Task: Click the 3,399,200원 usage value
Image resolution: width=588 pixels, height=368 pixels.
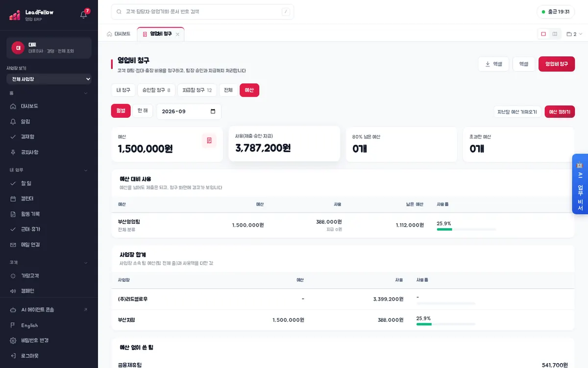Action: (388, 299)
